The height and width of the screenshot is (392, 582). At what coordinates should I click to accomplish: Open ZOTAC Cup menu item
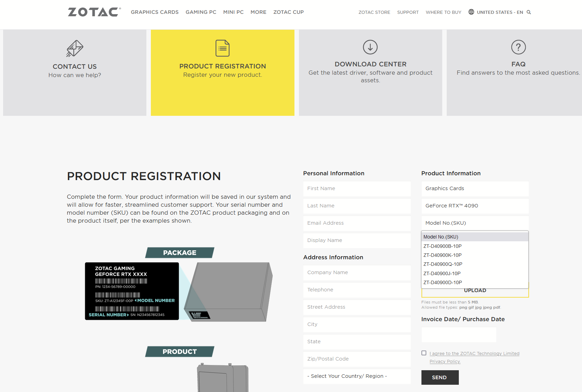click(x=289, y=12)
